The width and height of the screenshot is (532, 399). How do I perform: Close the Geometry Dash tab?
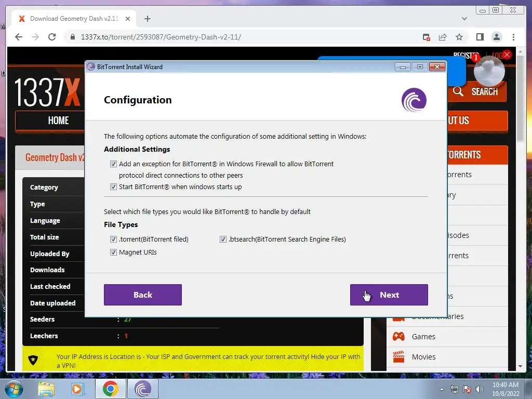point(128,19)
